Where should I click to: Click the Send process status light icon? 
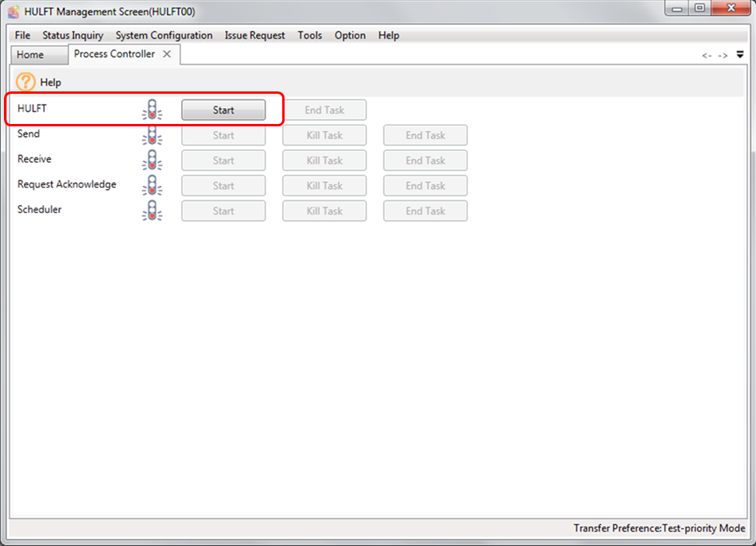tap(151, 136)
